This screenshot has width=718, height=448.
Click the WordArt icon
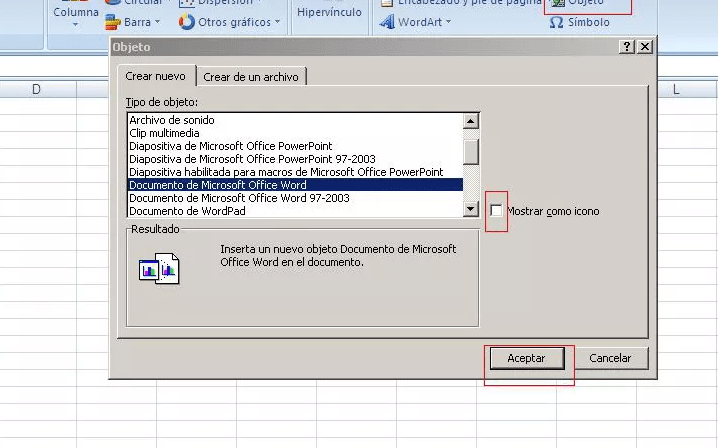pyautogui.click(x=387, y=22)
